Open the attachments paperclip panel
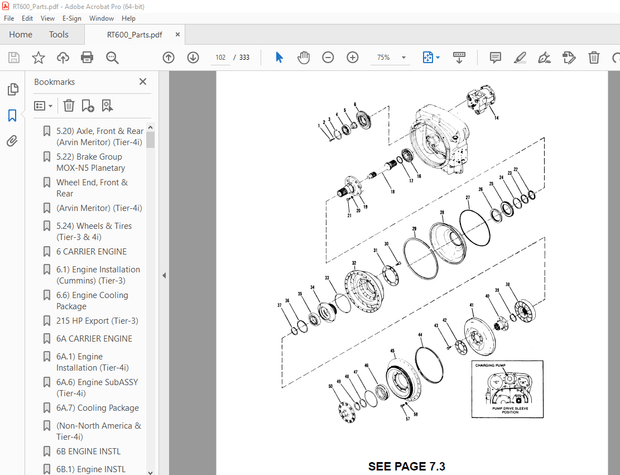 click(x=13, y=141)
